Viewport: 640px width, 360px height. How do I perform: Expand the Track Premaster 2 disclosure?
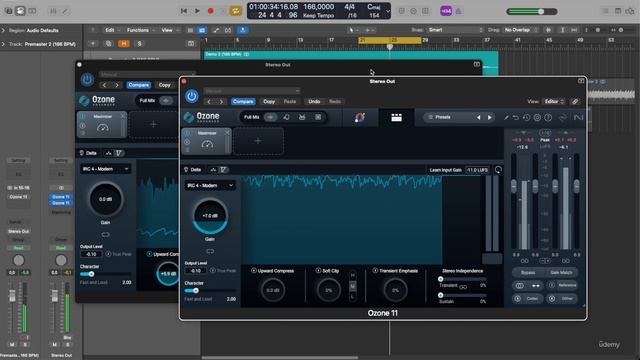pyautogui.click(x=3, y=44)
